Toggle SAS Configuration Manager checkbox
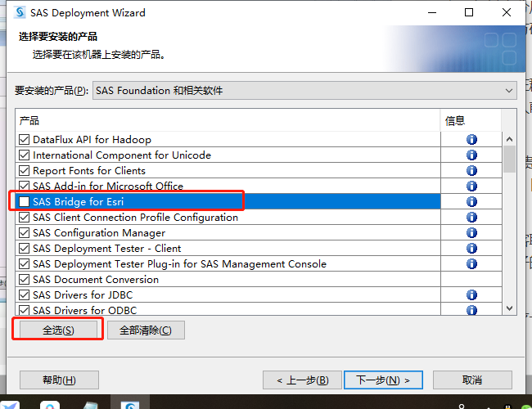 [24, 232]
